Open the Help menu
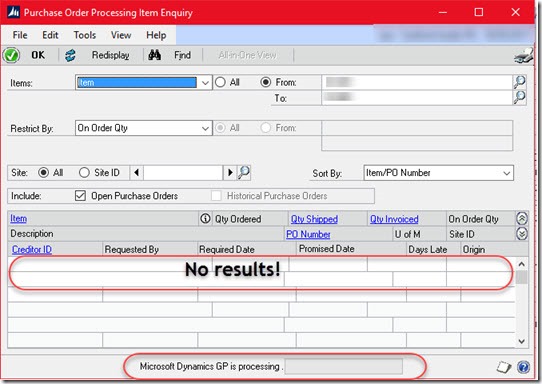Viewport: 542px width, 384px height. (156, 35)
